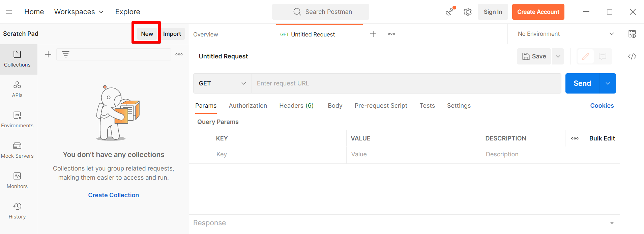Open the tab bar three-dot options menu

tap(391, 34)
